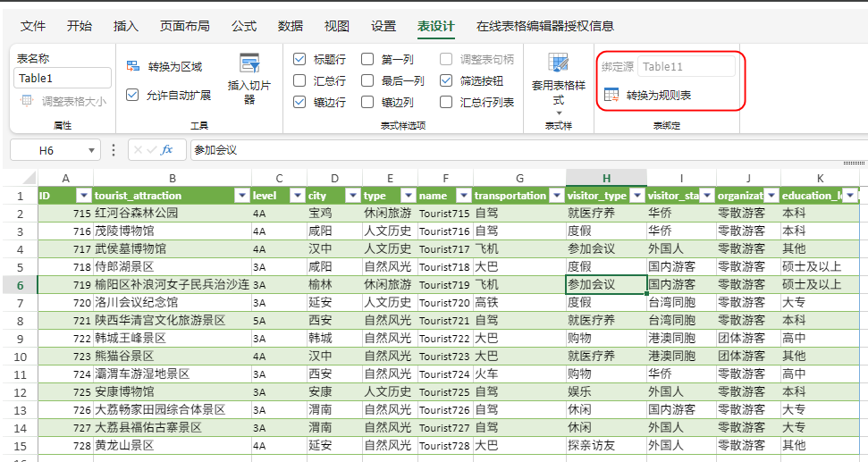Image resolution: width=868 pixels, height=462 pixels.
Task: Switch to the 页面布局 tab
Action: (x=184, y=26)
